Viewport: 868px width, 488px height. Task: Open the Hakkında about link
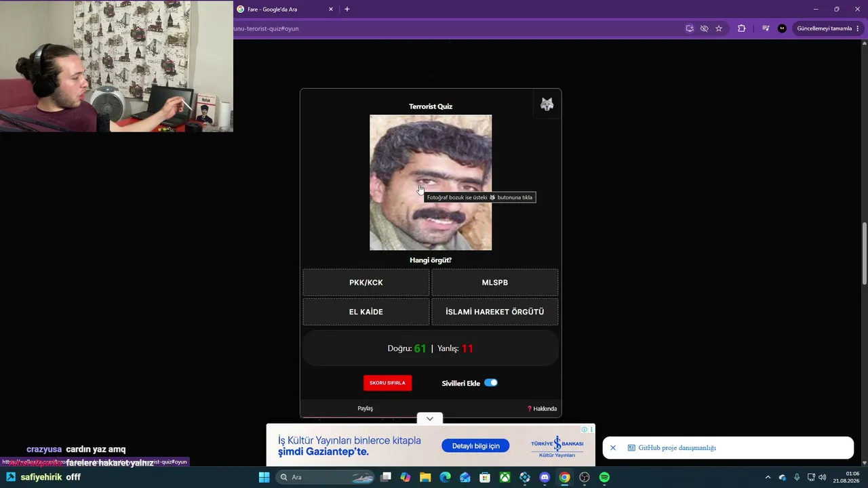542,409
